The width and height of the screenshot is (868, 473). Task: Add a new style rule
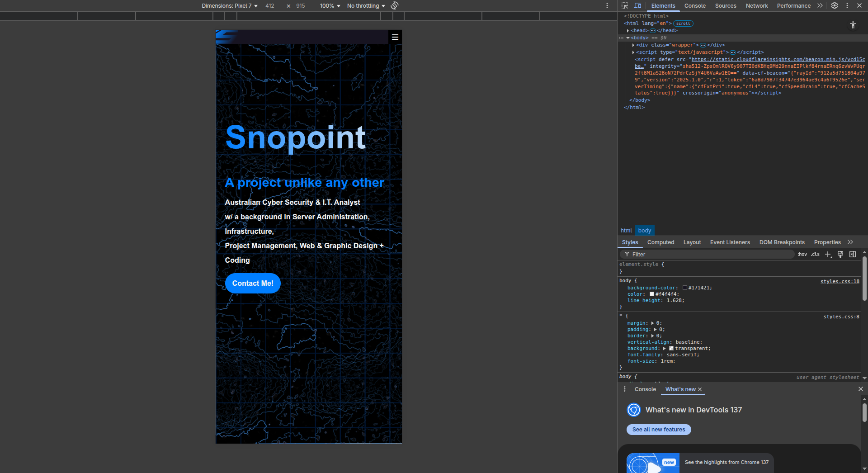[828, 254]
